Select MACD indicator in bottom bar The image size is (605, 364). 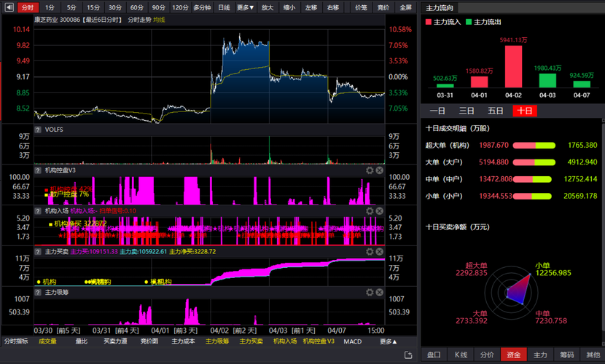[353, 341]
